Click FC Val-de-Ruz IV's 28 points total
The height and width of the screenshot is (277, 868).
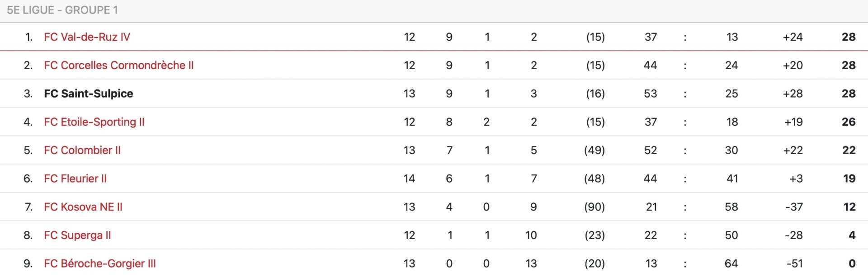point(849,37)
